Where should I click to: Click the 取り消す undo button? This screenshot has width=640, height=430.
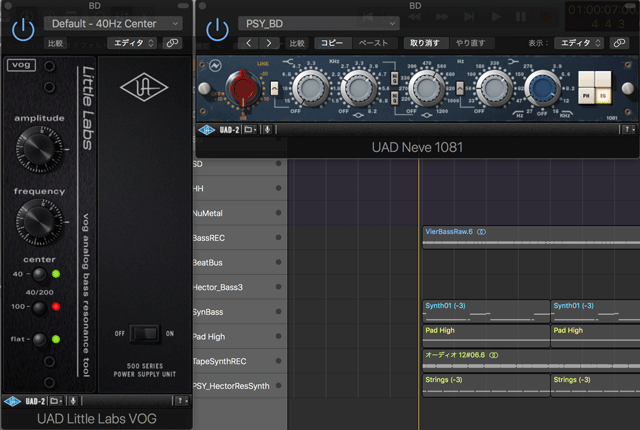425,43
